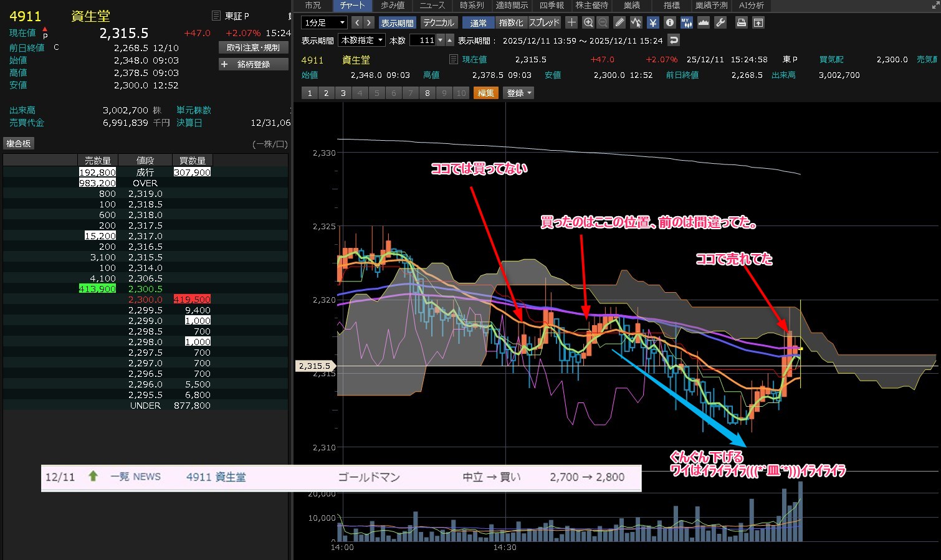Open the 1分足 timeframe dropdown
This screenshot has width=941, height=560.
pos(324,22)
